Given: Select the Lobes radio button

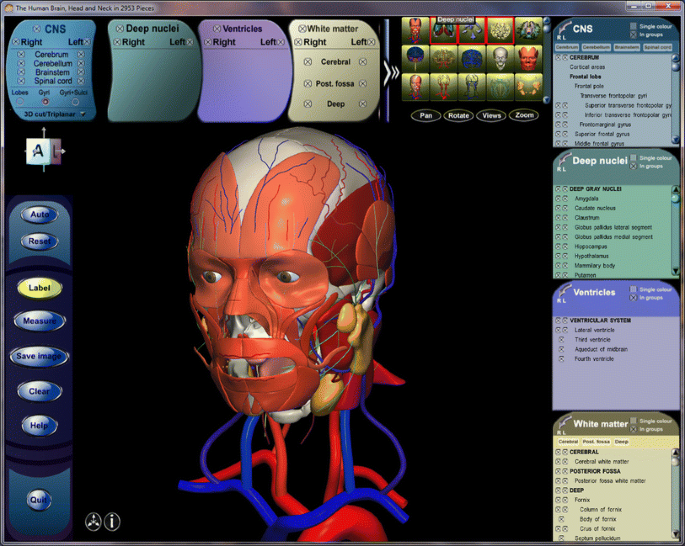Looking at the screenshot, I should coord(20,101).
